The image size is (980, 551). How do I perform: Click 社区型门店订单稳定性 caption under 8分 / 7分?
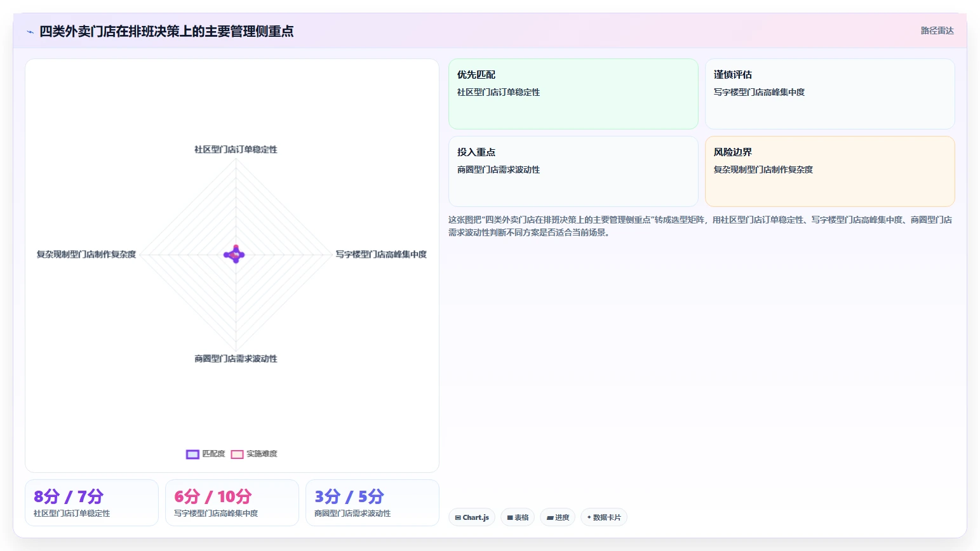(x=72, y=514)
